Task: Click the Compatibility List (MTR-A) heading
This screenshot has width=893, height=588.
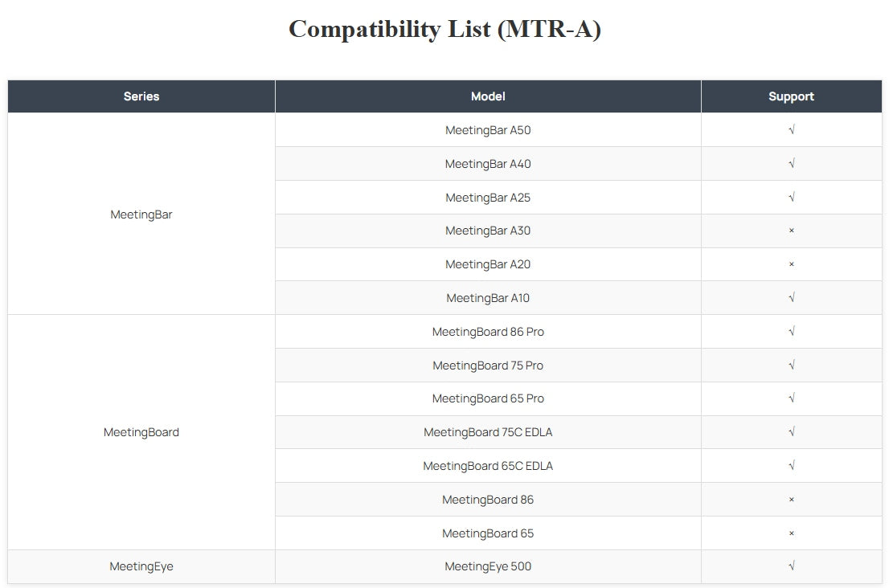Action: (444, 30)
